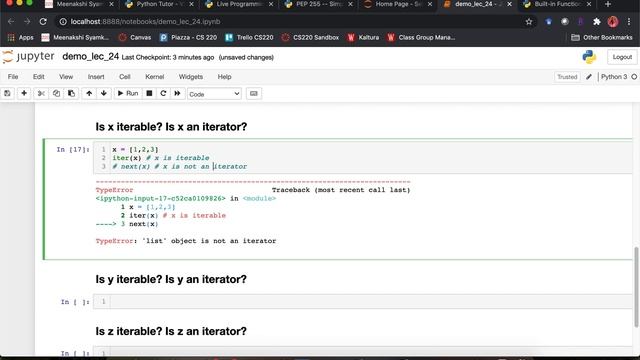Restart the kernel icon
The image size is (640, 360).
pyautogui.click(x=163, y=93)
